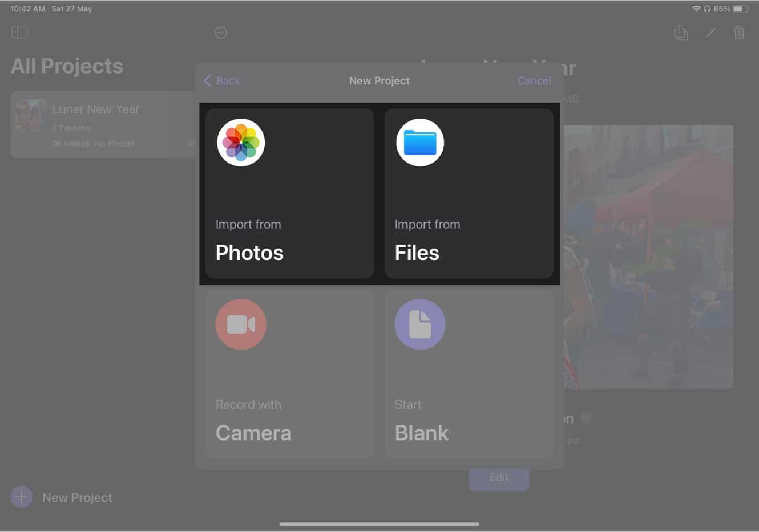Tap the battery indicator icon
Viewport: 759px width, 532px height.
click(740, 9)
